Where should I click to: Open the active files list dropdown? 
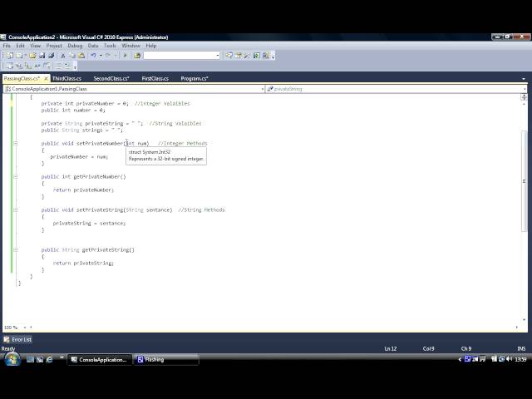point(524,78)
